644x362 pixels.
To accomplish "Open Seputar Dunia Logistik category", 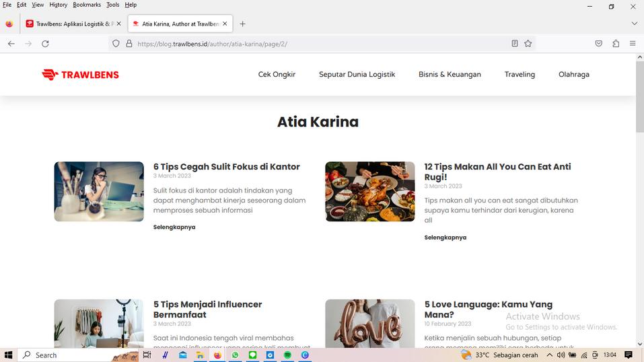I will (x=357, y=75).
